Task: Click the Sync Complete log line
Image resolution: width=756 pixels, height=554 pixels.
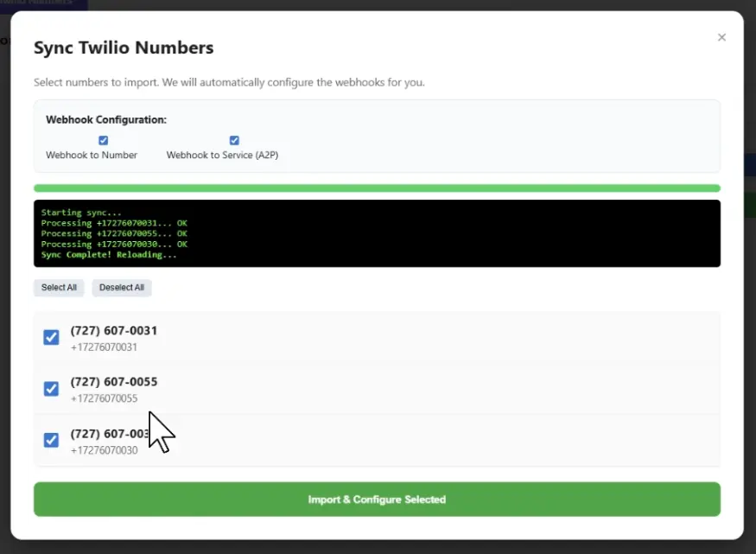Action: point(101,254)
